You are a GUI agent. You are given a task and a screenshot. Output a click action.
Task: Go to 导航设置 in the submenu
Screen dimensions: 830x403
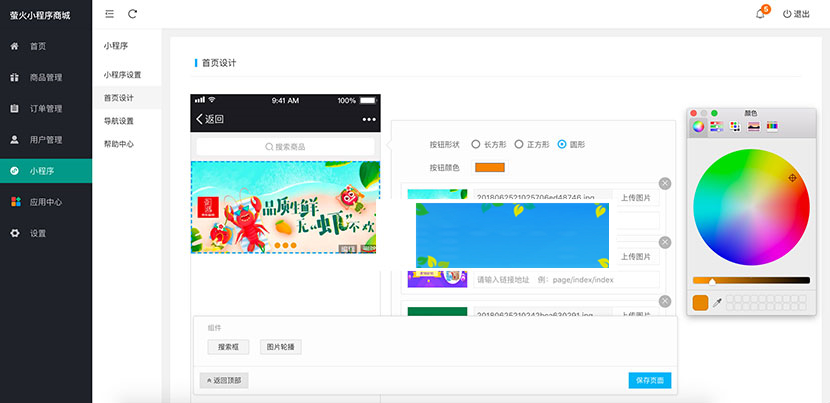coord(118,121)
